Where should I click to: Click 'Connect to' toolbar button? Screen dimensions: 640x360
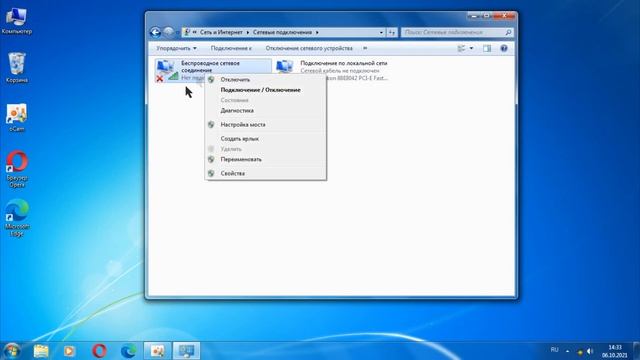(231, 48)
